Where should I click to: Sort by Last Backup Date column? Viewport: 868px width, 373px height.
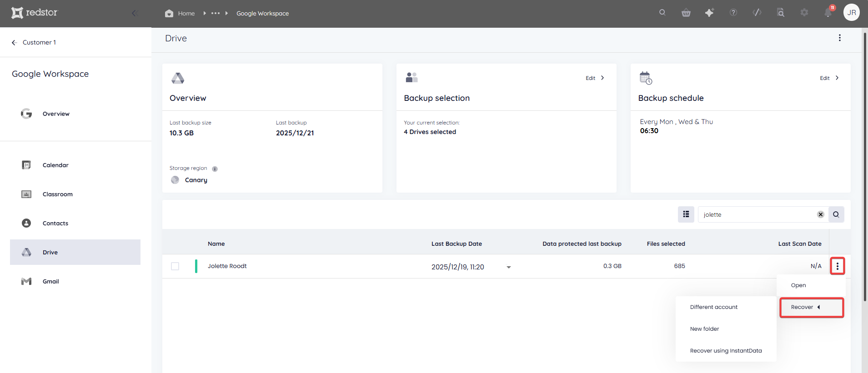tap(457, 244)
